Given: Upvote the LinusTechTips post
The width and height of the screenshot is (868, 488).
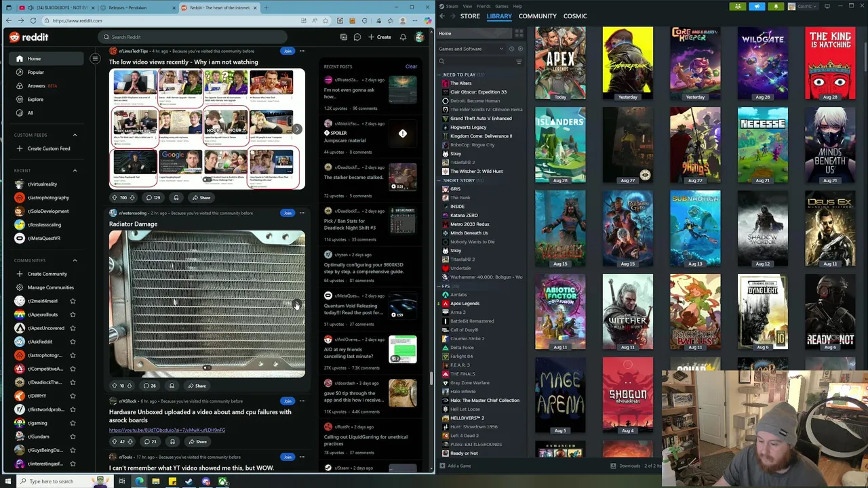Looking at the screenshot, I should coord(115,197).
